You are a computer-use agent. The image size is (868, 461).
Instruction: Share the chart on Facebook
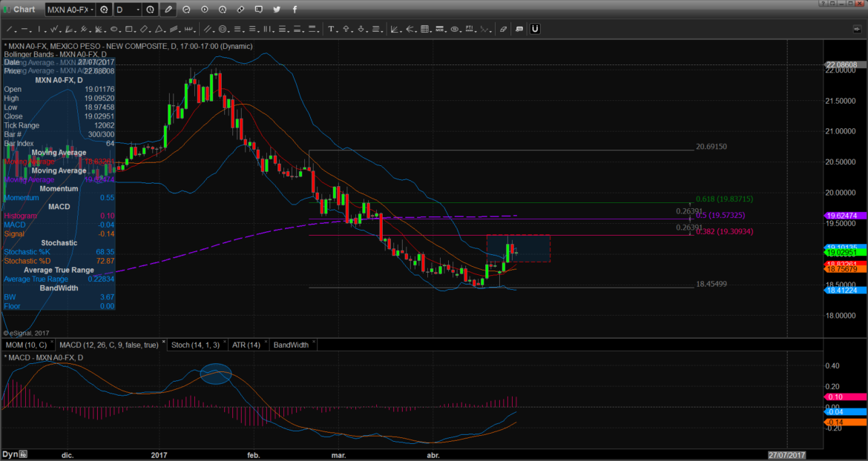(x=294, y=10)
